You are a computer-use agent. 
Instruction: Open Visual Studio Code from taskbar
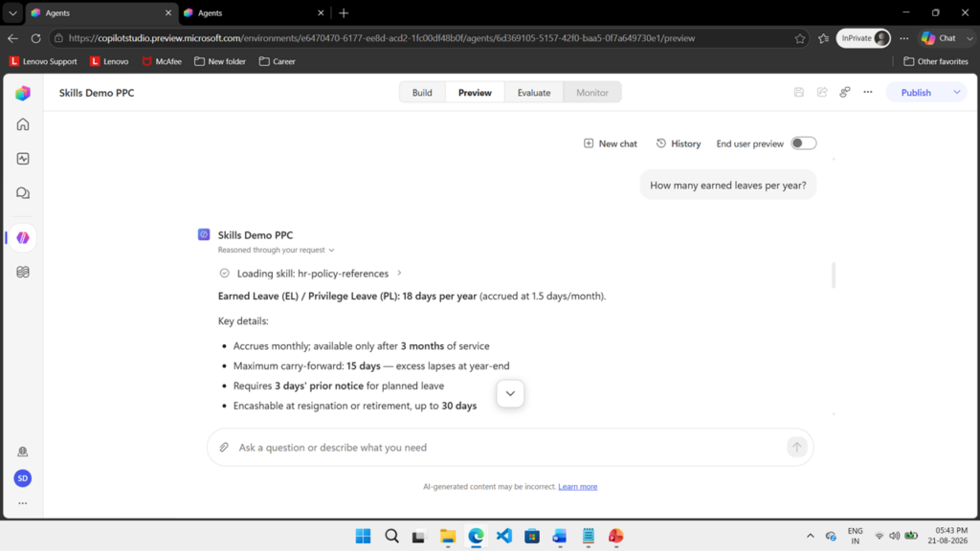pos(503,536)
